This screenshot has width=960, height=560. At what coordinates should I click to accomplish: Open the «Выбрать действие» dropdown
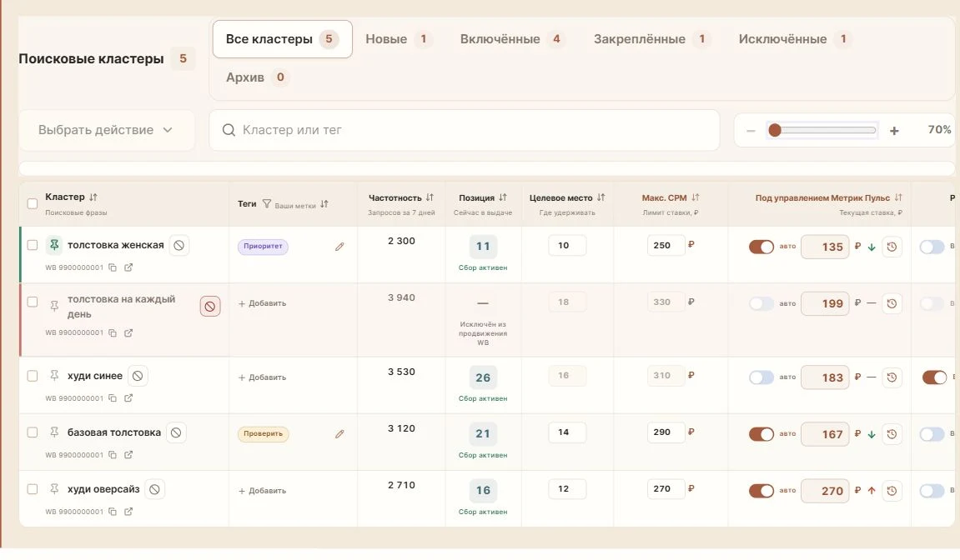pos(107,130)
